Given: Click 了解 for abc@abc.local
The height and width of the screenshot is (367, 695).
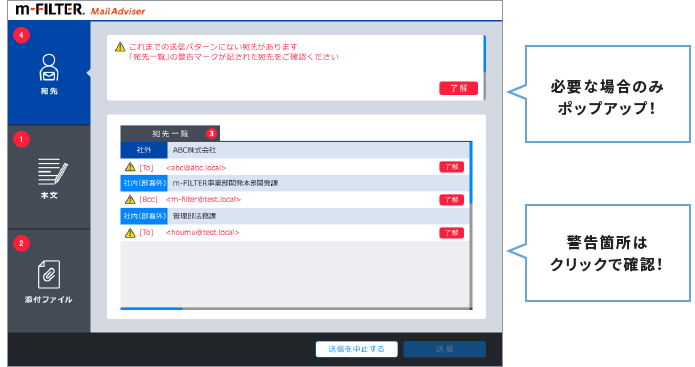Looking at the screenshot, I should 451,167.
